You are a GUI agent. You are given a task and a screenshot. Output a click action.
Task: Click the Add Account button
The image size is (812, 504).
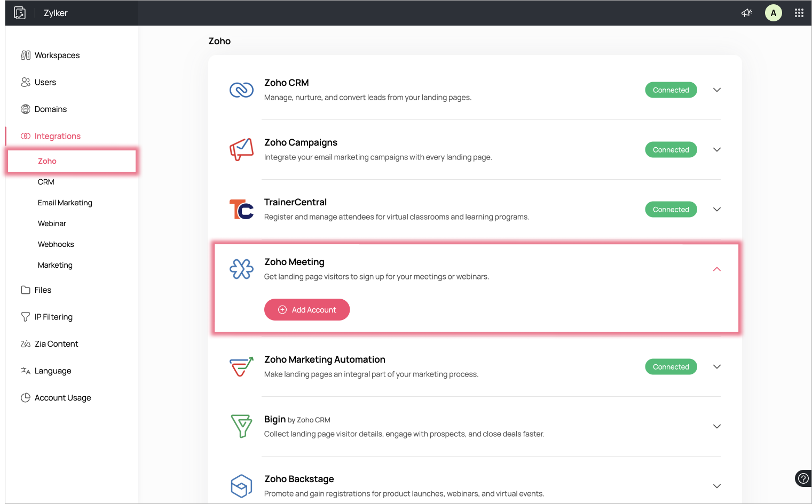[x=307, y=310]
